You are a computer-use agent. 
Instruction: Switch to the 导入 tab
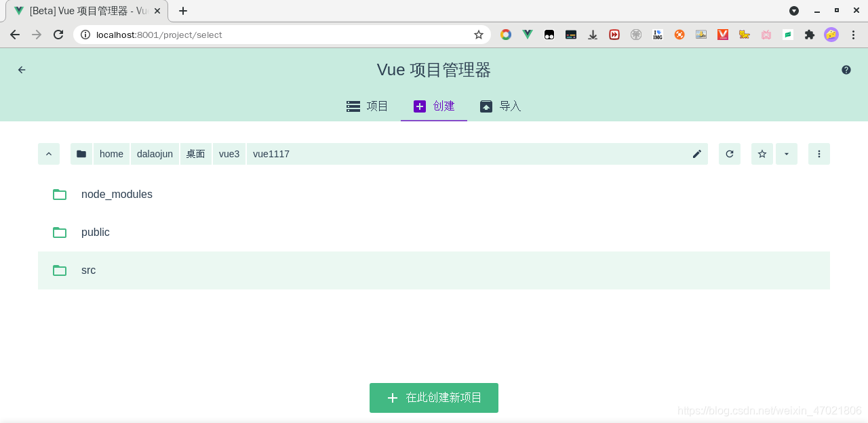click(x=500, y=106)
